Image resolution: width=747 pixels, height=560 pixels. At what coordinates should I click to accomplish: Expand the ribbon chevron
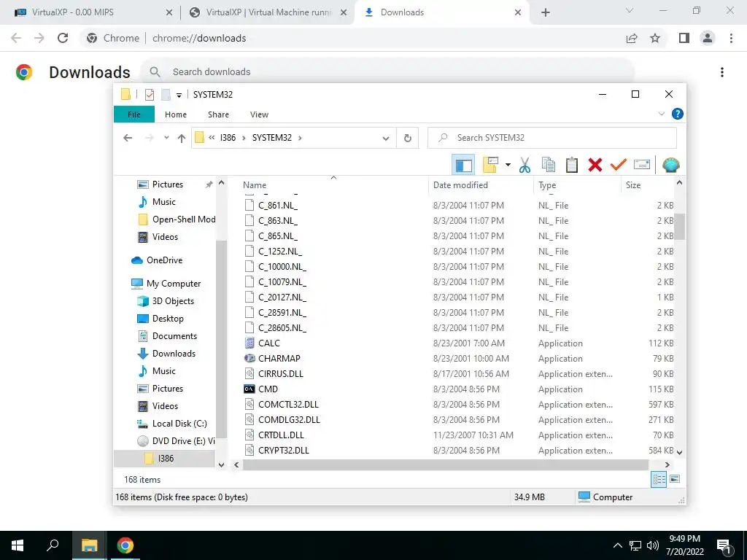tap(661, 114)
